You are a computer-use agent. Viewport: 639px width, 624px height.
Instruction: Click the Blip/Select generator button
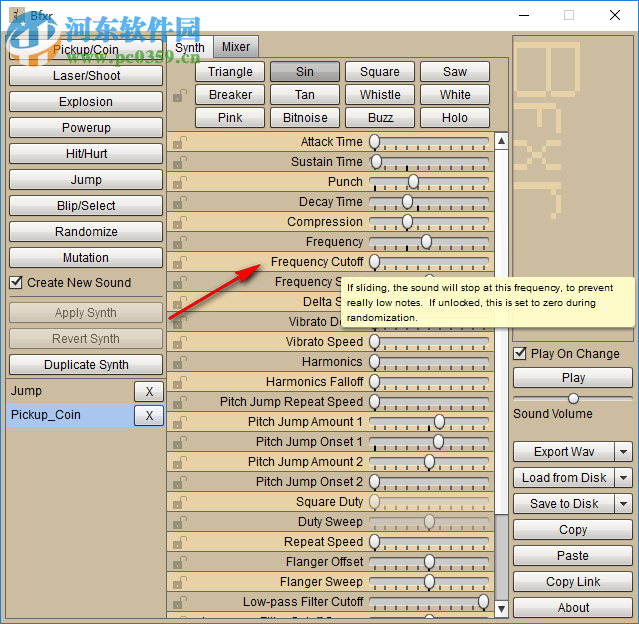(86, 206)
